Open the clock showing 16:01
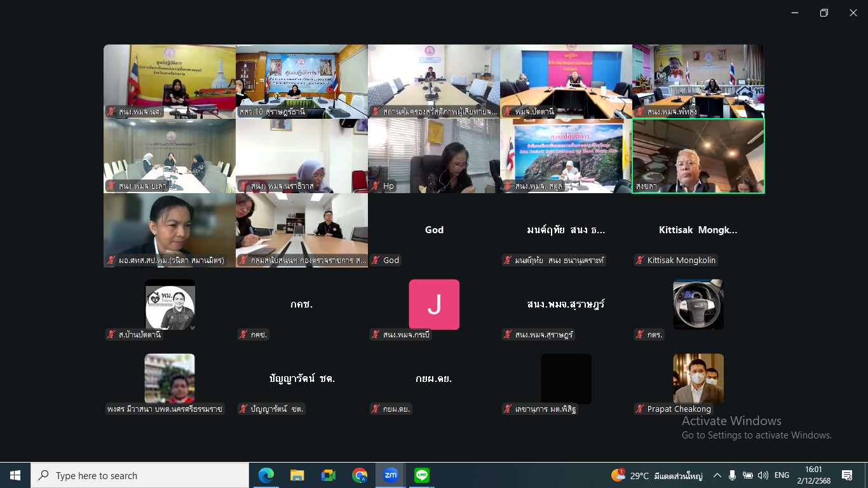The image size is (868, 488). pos(813,475)
